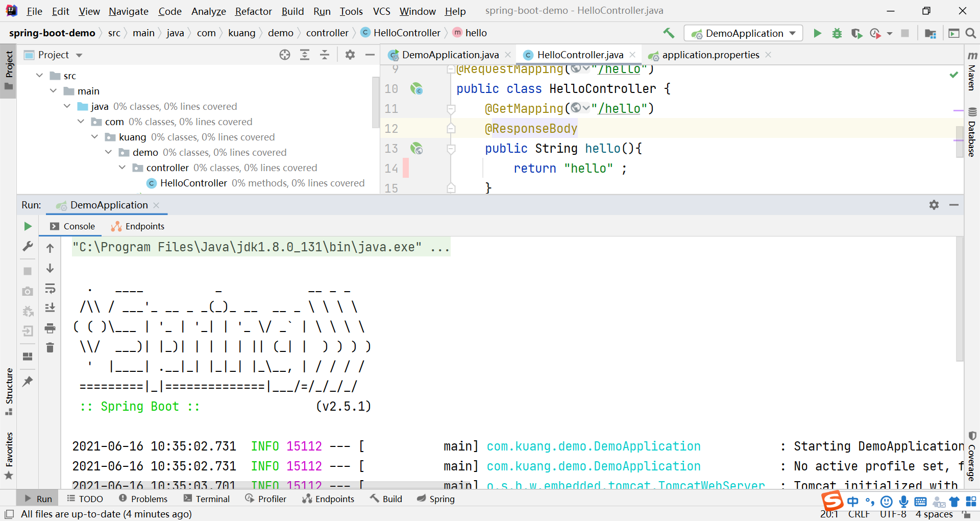This screenshot has height=521, width=980.
Task: Click the Print icon in console toolbar
Action: point(50,328)
